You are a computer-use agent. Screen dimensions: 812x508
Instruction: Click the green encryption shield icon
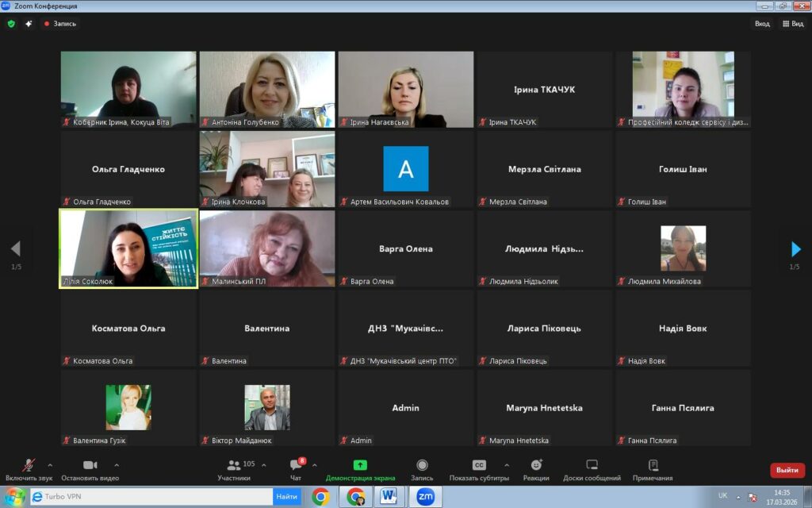(11, 24)
